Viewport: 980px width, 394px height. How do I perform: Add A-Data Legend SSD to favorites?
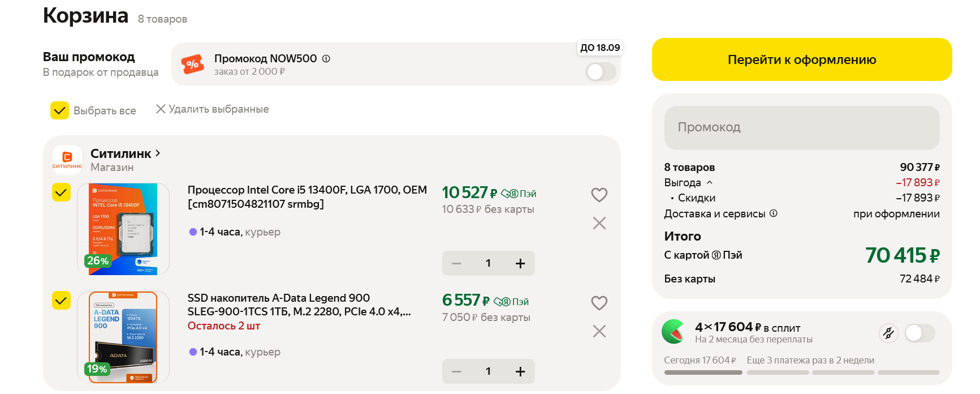tap(599, 303)
